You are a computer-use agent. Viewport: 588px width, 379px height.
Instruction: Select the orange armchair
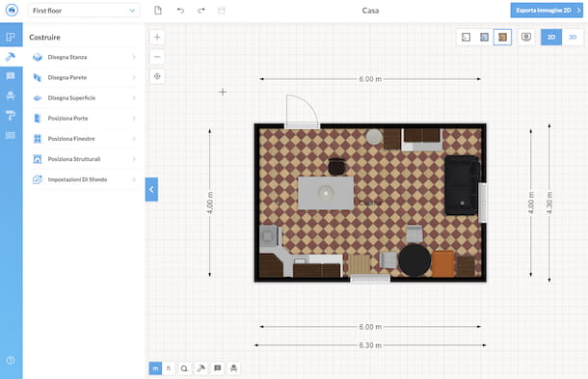pyautogui.click(x=442, y=264)
